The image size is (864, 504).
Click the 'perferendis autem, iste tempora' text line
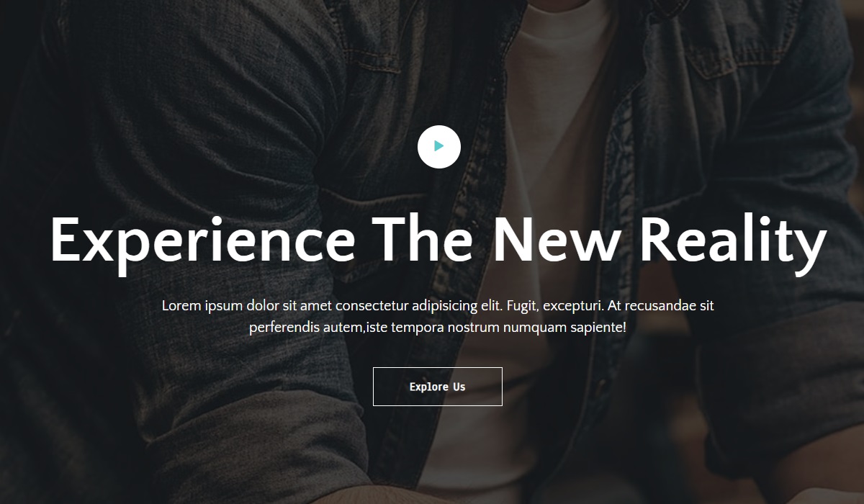coord(438,328)
